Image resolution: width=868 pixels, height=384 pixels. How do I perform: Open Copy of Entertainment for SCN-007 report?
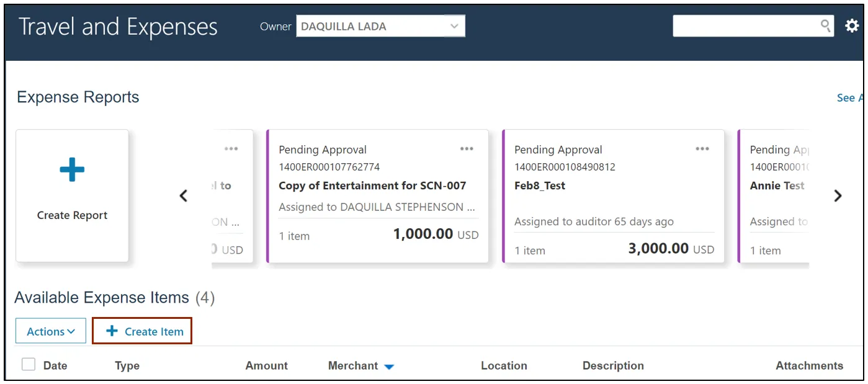point(372,185)
